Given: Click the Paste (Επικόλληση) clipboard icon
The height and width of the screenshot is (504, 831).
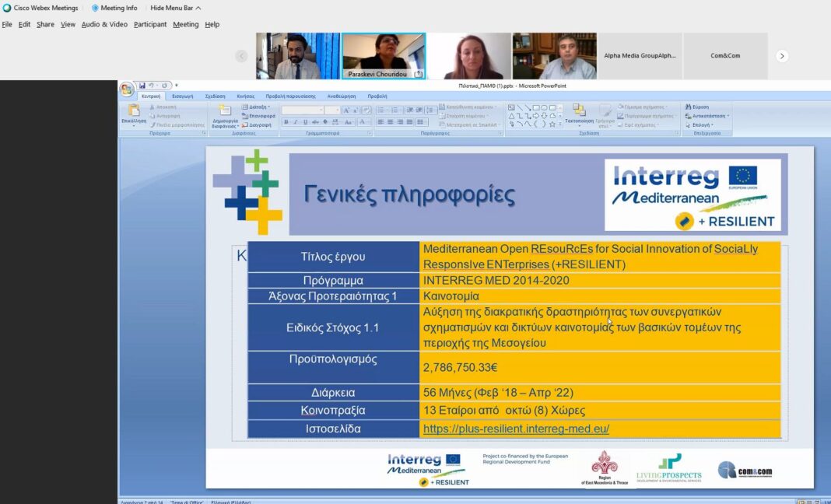Looking at the screenshot, I should tap(134, 110).
